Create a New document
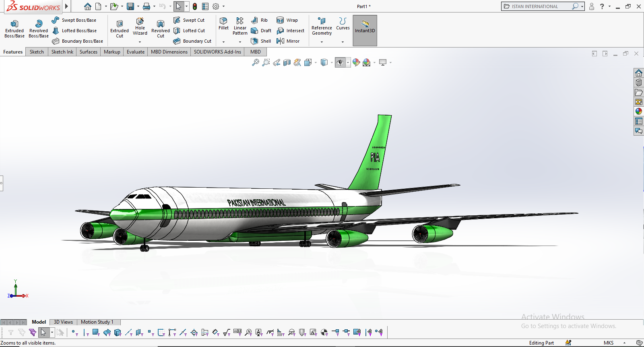The height and width of the screenshot is (347, 644). click(x=98, y=6)
